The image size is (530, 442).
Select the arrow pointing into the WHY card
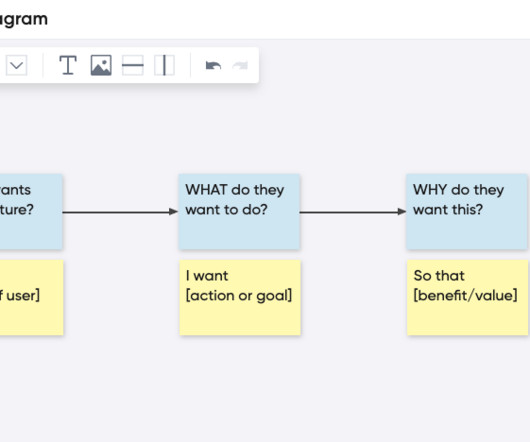click(x=353, y=212)
